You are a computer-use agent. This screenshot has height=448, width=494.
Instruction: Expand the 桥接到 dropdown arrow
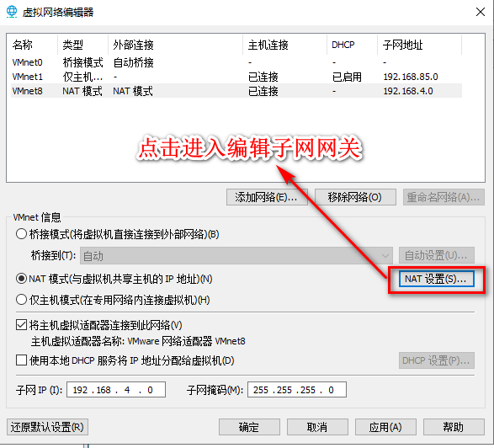(x=385, y=256)
